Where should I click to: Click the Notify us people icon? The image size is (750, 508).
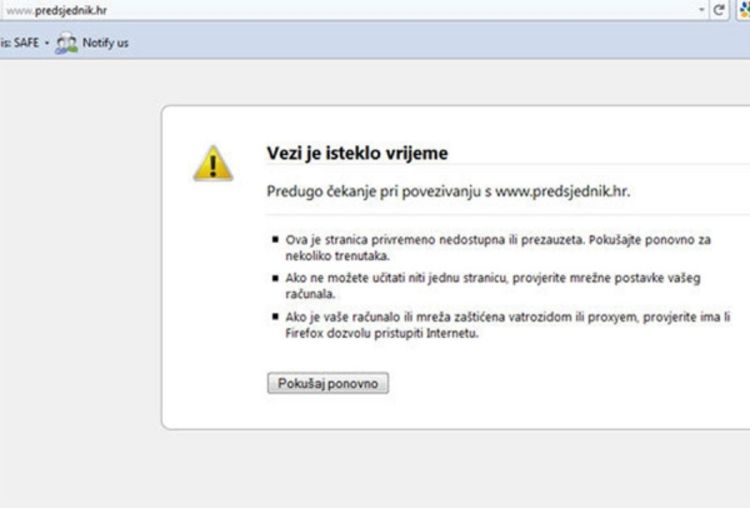[66, 43]
